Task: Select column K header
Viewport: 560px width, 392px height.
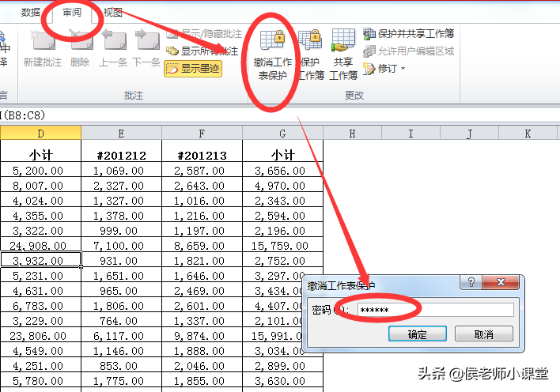Action: 528,133
